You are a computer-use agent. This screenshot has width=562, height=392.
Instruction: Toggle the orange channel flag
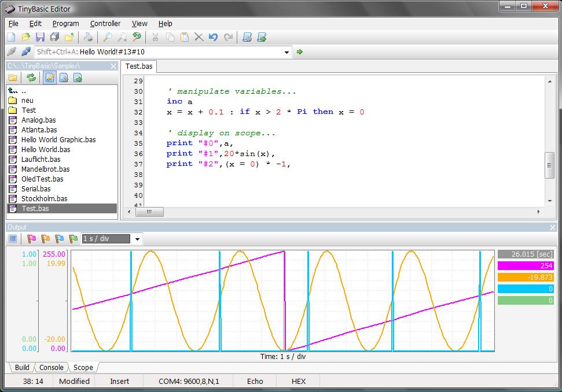[x=46, y=239]
